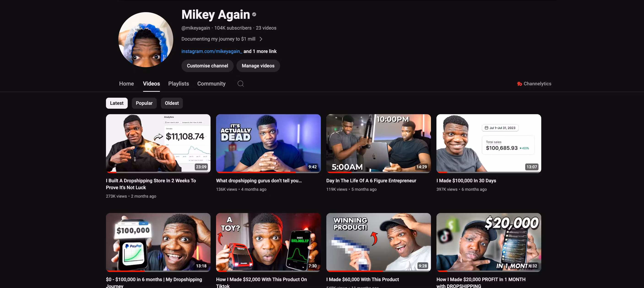This screenshot has width=644, height=288.
Task: Open the Playlists tab
Action: point(178,84)
